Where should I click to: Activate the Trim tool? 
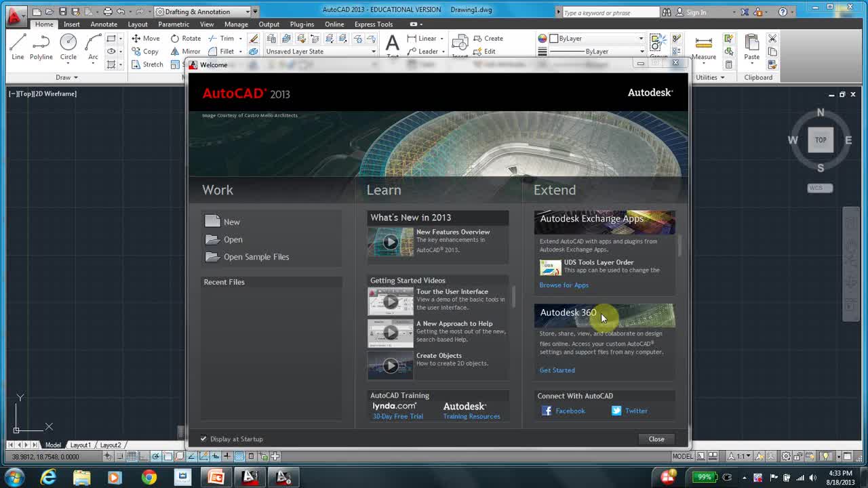(x=222, y=39)
